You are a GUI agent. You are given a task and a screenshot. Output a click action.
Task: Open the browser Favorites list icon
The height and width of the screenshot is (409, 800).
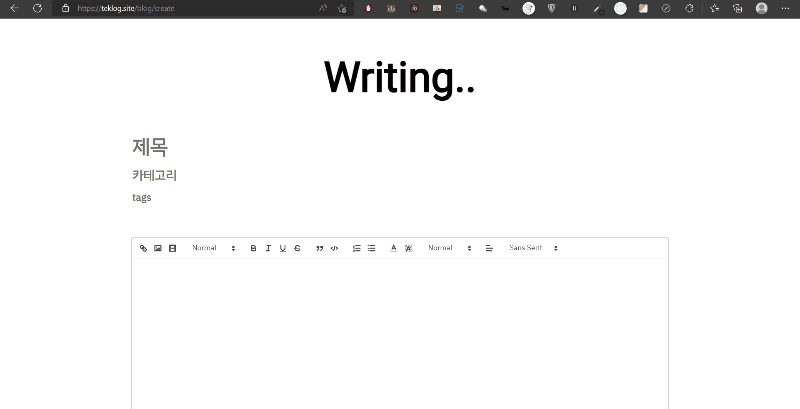pos(714,8)
